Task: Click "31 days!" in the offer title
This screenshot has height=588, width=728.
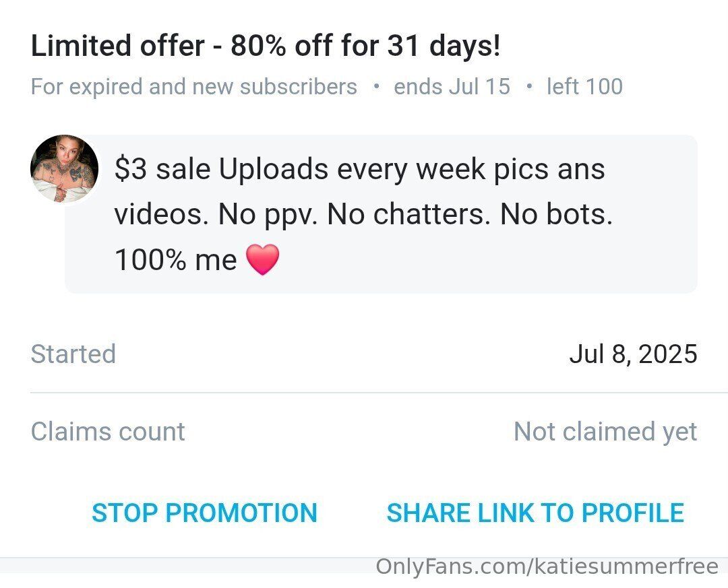Action: [444, 46]
